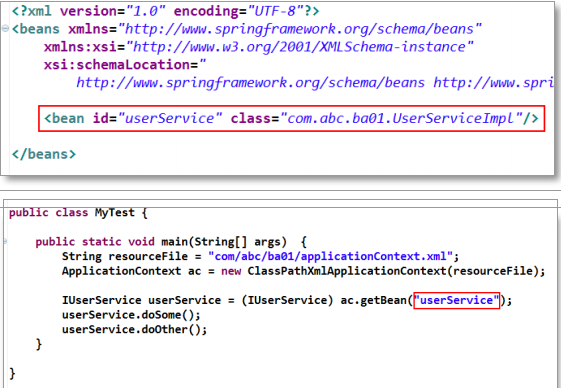Click the bean id "userService" value
This screenshot has height=388, width=561.
tap(170, 118)
